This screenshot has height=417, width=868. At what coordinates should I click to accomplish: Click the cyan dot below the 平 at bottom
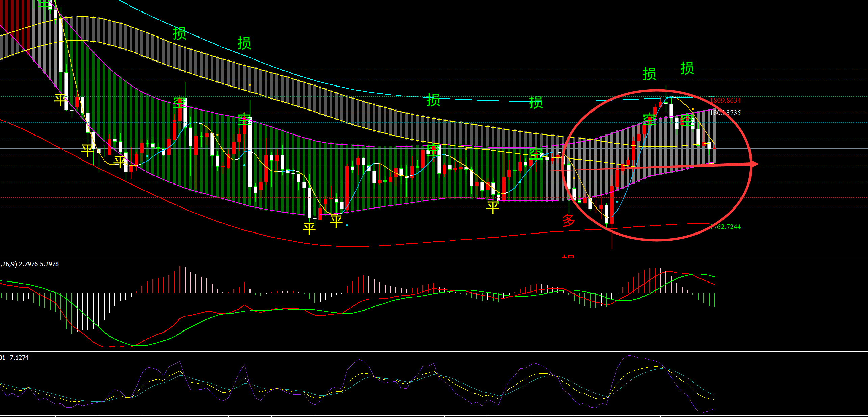(x=347, y=225)
